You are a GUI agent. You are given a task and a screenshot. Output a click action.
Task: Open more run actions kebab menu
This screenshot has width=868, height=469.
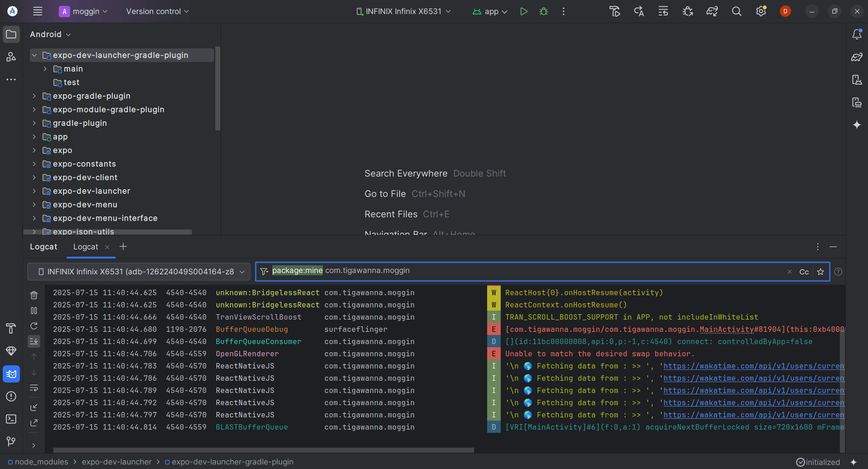(x=564, y=11)
